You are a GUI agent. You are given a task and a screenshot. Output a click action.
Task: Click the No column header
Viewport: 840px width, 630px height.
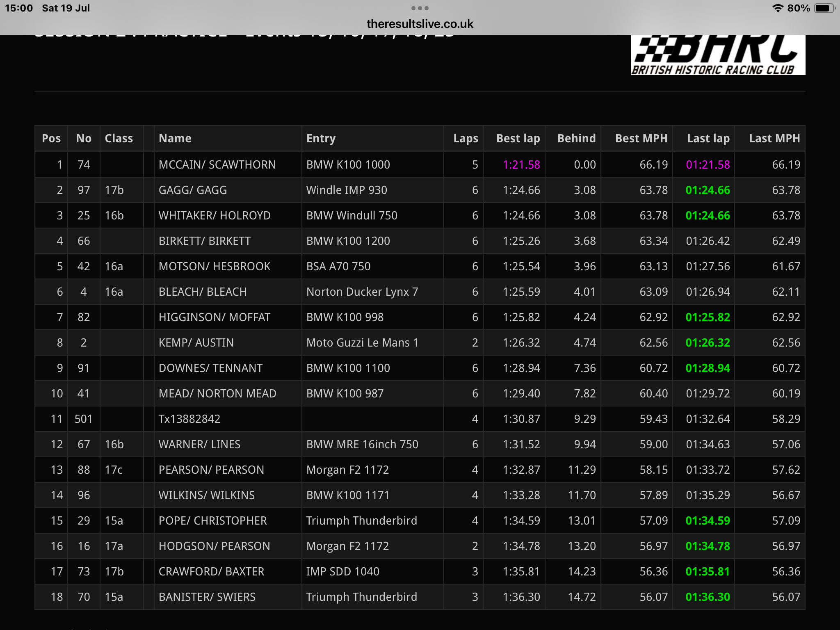coord(84,139)
